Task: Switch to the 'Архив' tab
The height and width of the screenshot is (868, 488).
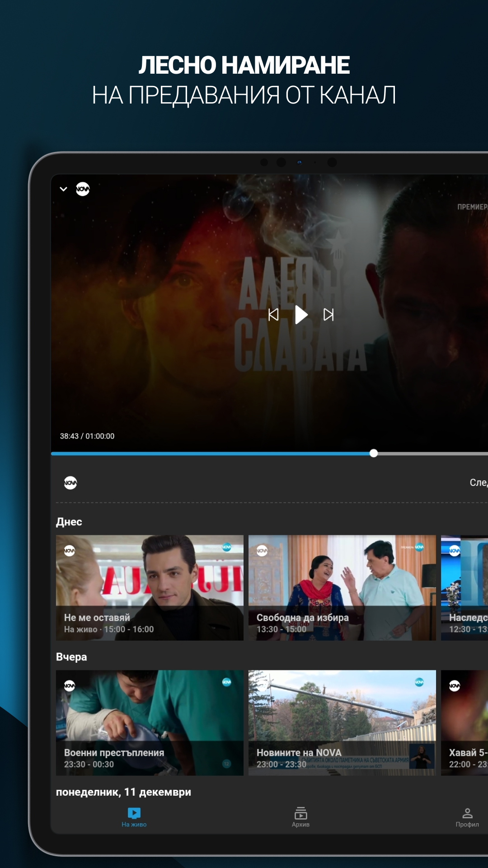Action: 300,817
